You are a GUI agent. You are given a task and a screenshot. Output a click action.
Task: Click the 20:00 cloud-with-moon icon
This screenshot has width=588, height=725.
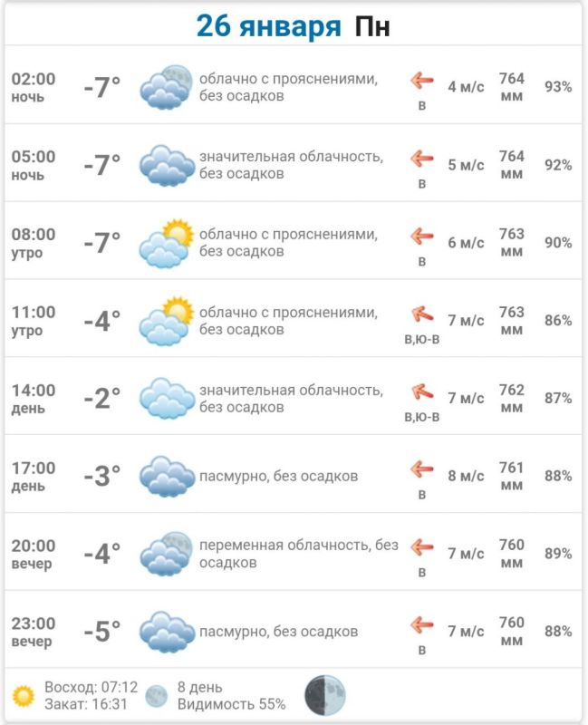coord(167,554)
